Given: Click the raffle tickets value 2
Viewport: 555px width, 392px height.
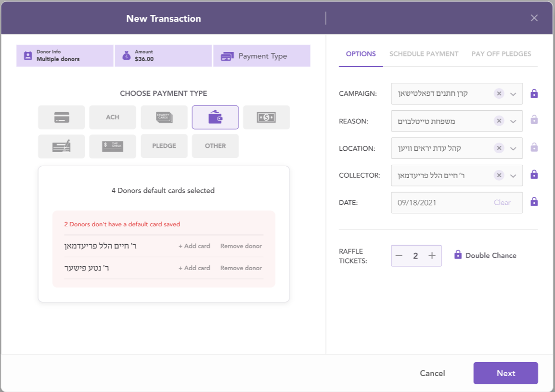Looking at the screenshot, I should [x=415, y=256].
